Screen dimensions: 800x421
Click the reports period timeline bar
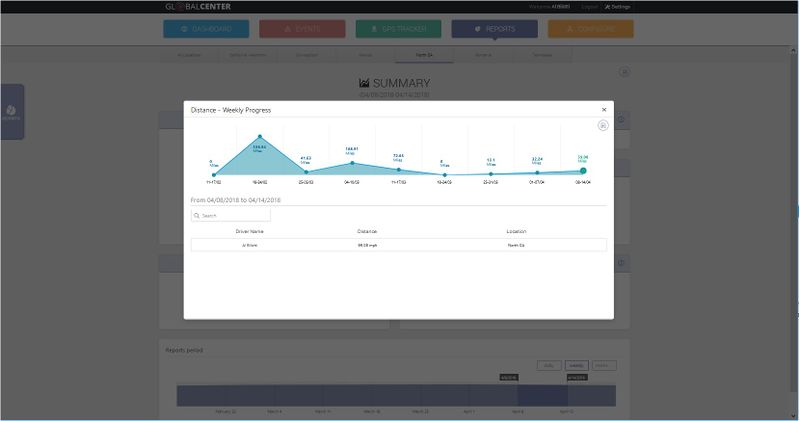(x=396, y=396)
